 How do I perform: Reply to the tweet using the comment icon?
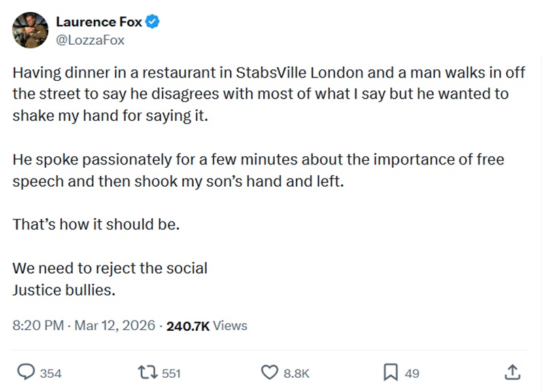coord(27,372)
